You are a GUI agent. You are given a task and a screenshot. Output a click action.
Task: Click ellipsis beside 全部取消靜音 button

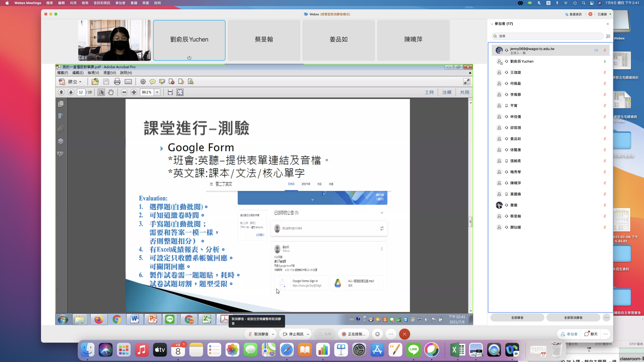tap(607, 318)
